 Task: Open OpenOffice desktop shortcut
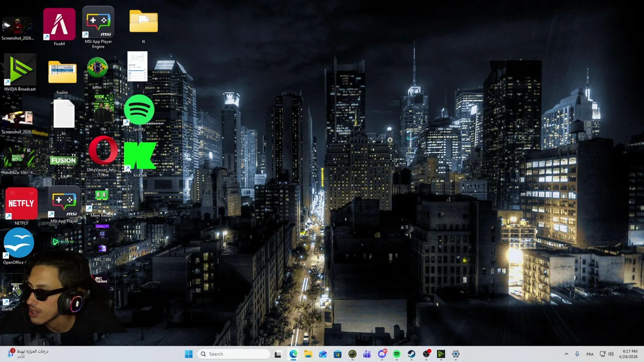[x=19, y=246]
